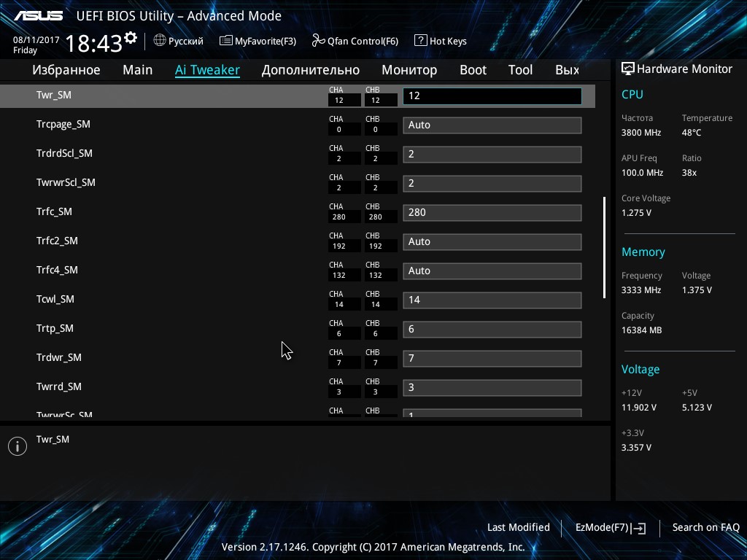This screenshot has height=560, width=747.
Task: Click the 18:43 clock display
Action: [94, 43]
